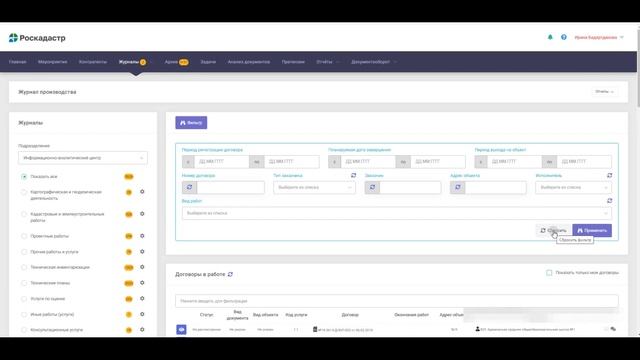Open the chat icon in first contract row
The image size is (640, 360).
click(x=613, y=329)
